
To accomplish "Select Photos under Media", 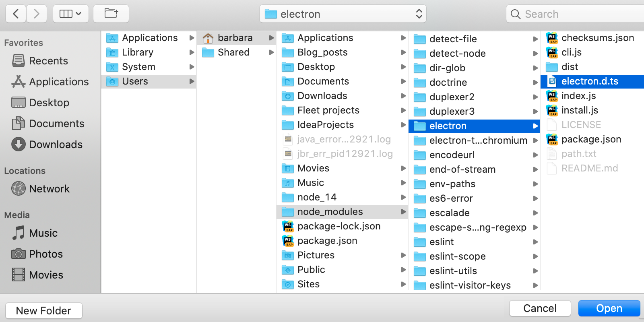I will click(x=37, y=254).
